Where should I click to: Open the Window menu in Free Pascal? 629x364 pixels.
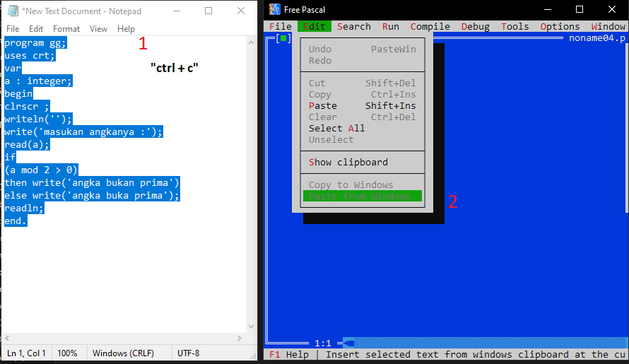[x=608, y=26]
